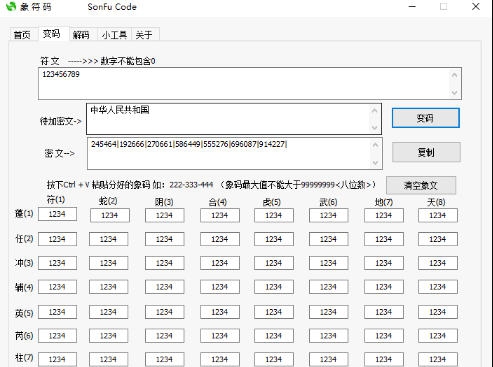Click scroll-up arrow of 符文 text box
493x367 pixels.
pos(454,75)
